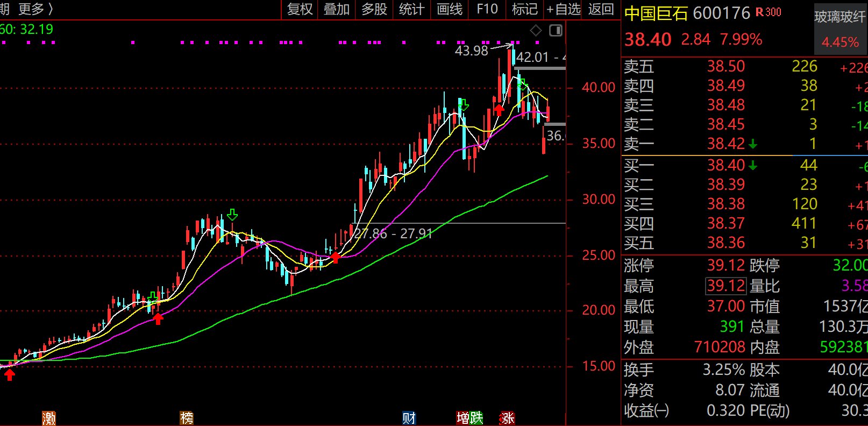Viewport: 868px width, 426px height.
Task: Click the 40.00 price axis label
Action: 599,87
